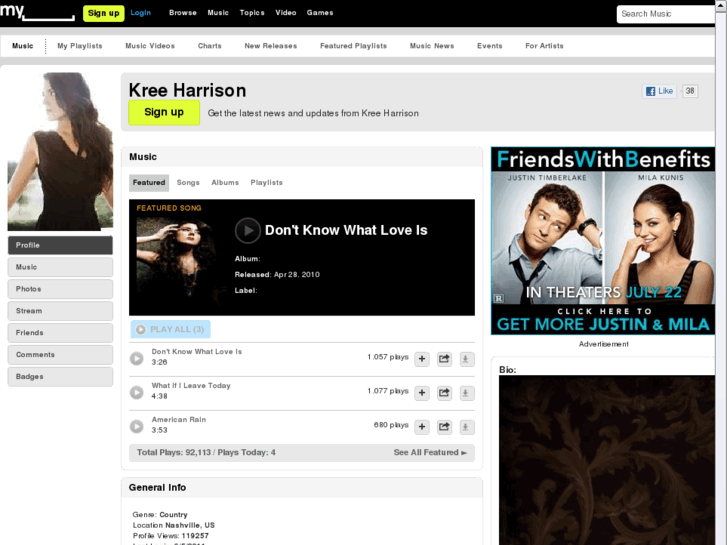Open the MySpace logo home link
727x545 pixels.
pos(37,12)
